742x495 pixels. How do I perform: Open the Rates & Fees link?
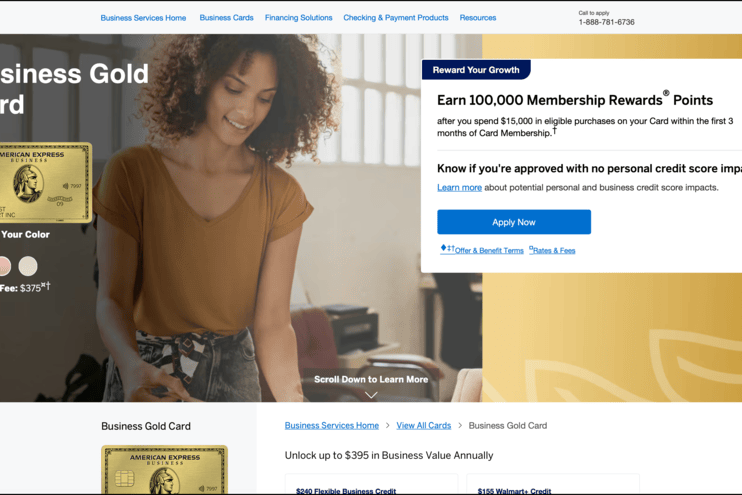point(552,250)
